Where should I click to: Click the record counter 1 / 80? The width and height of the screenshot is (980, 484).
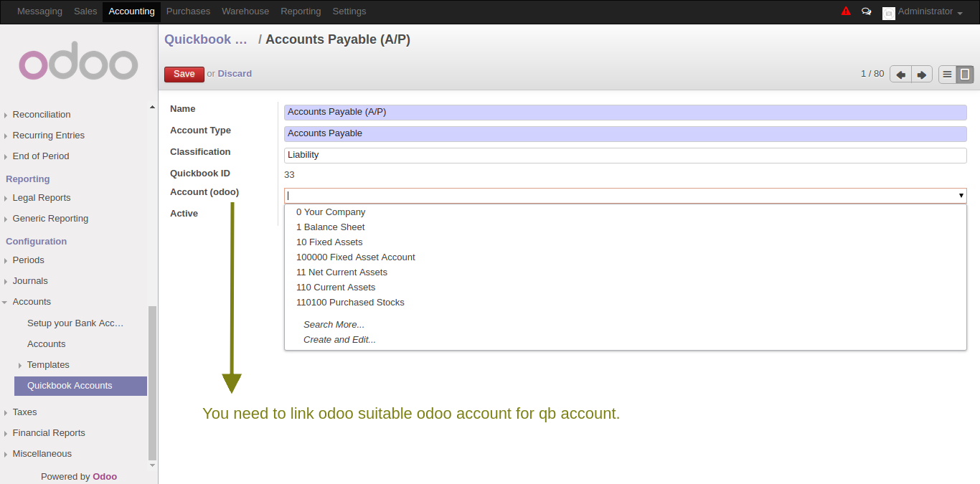pyautogui.click(x=872, y=74)
